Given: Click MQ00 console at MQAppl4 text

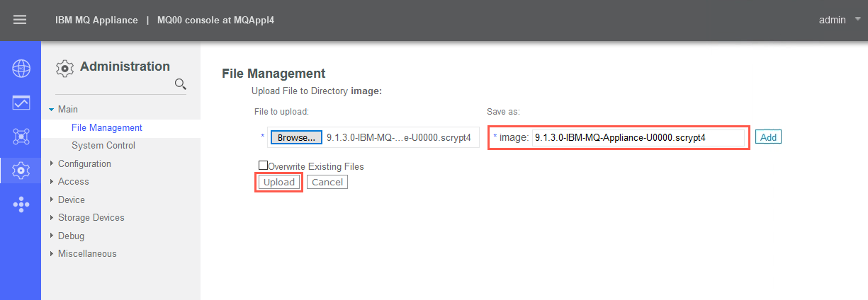Looking at the screenshot, I should click(x=215, y=20).
